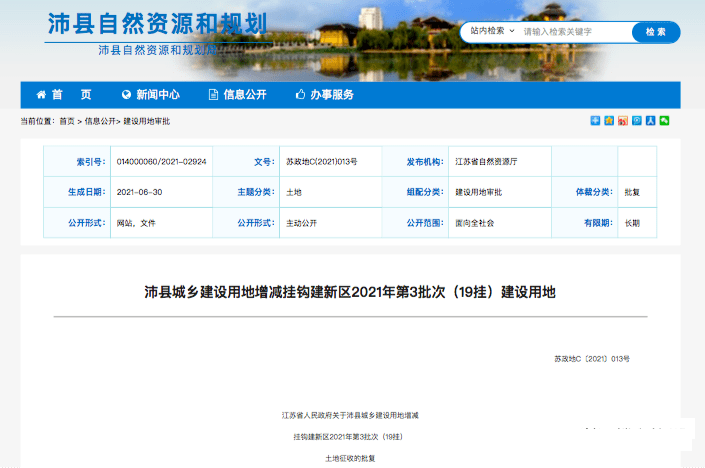The image size is (705, 468).
Task: Click the 公开形式 value 网站, 文件
Action: pos(136,223)
